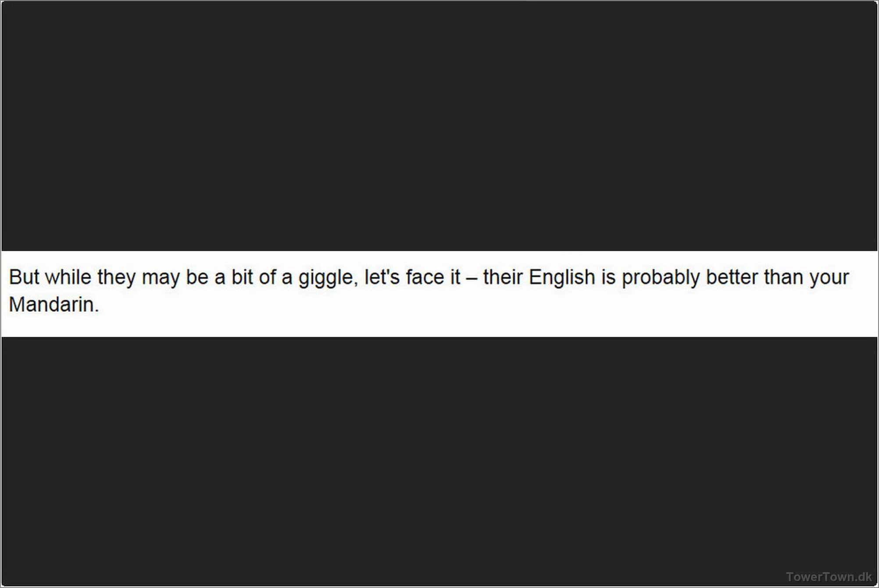Image resolution: width=879 pixels, height=588 pixels.
Task: Click the dash between "it" and "their"
Action: [x=472, y=278]
